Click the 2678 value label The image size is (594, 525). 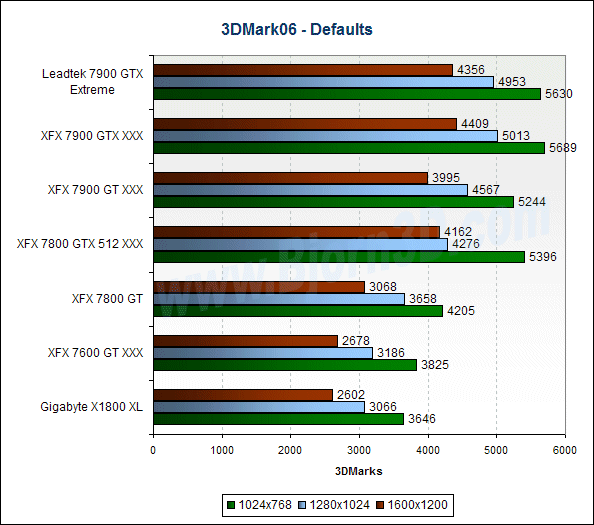click(356, 341)
